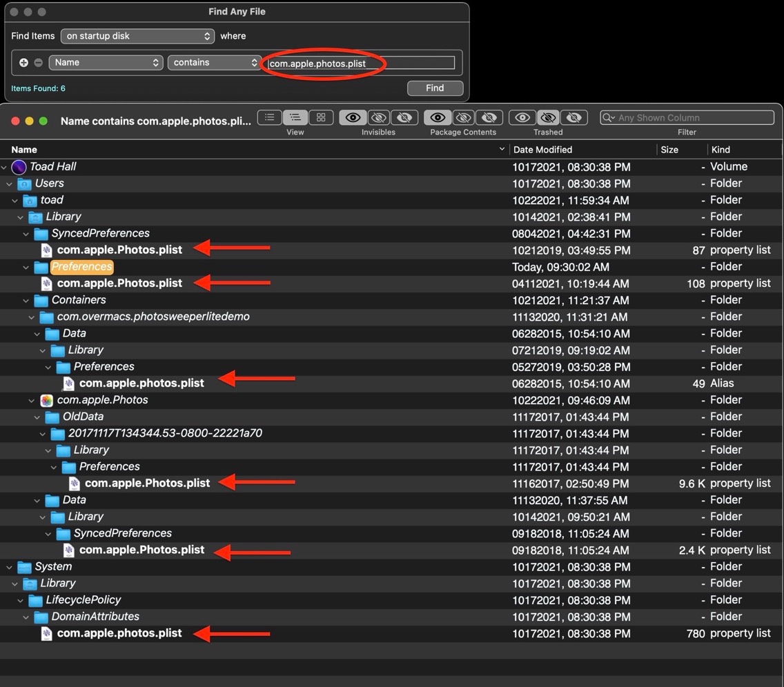Toggle outlined crossed-eye in Invisibles group
Image resolution: width=784 pixels, height=687 pixels.
(379, 117)
